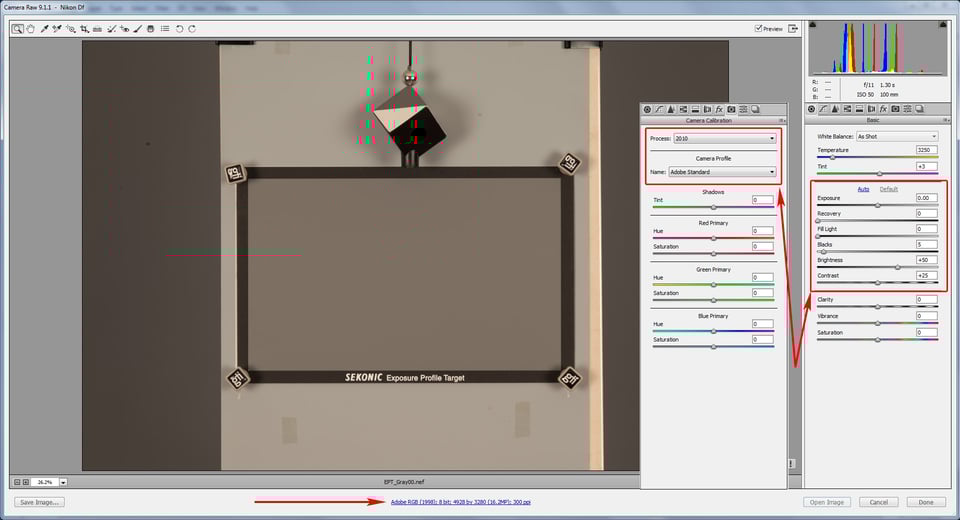Open HSL/Grayscale tab in Basic panel

tap(847, 109)
